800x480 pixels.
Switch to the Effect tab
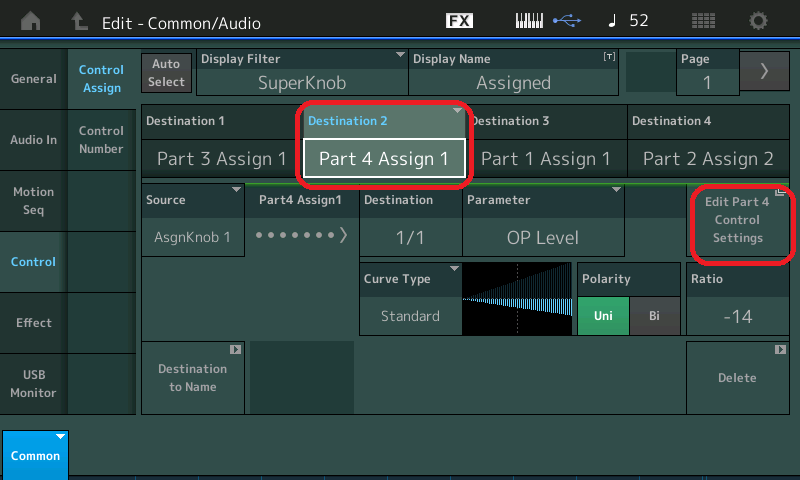33,323
